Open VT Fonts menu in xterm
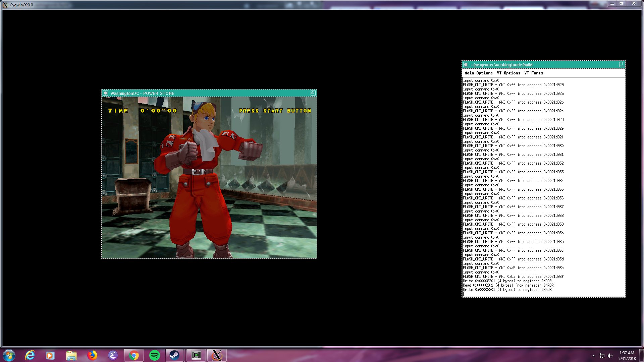The height and width of the screenshot is (362, 644). 534,73
